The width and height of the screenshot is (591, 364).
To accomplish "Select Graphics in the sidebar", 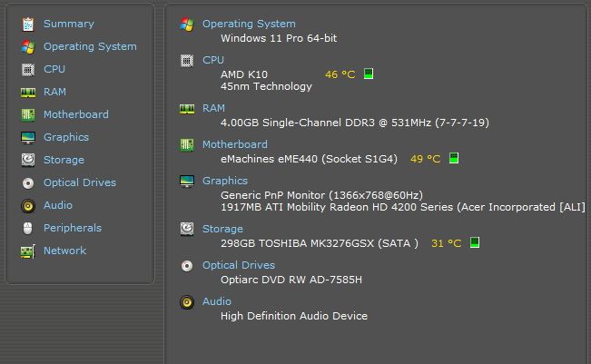I will click(x=66, y=137).
